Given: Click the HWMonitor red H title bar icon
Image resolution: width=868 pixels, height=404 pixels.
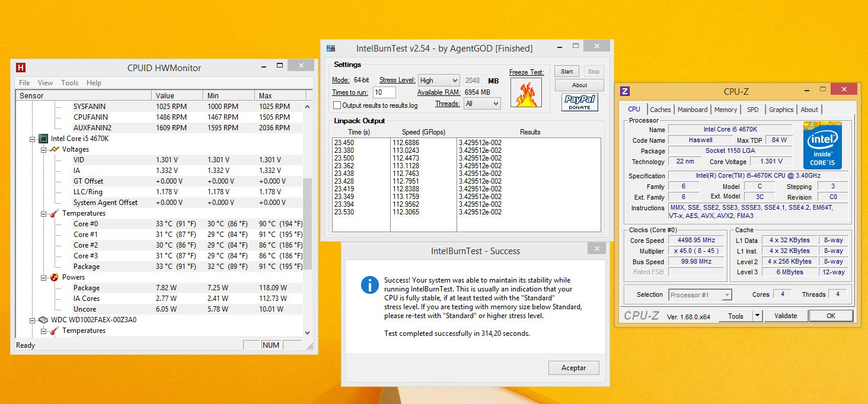Looking at the screenshot, I should [21, 68].
